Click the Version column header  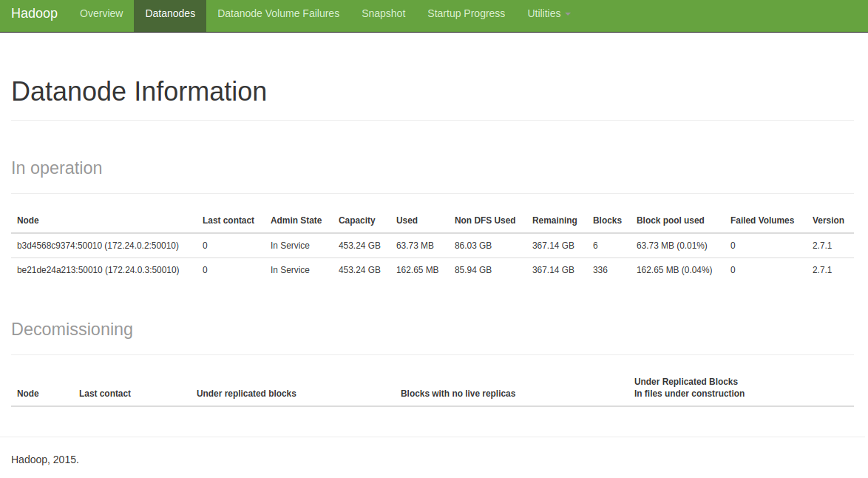pos(828,221)
